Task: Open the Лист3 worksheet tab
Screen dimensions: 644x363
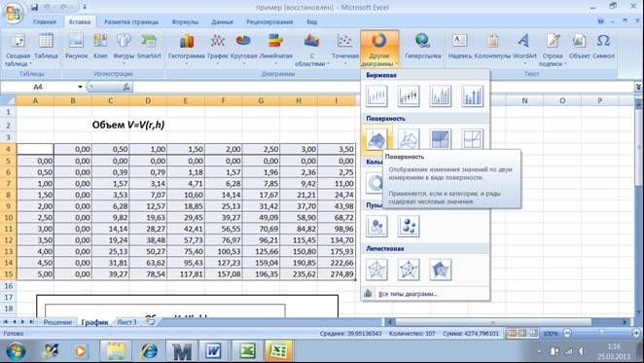Action: point(126,322)
